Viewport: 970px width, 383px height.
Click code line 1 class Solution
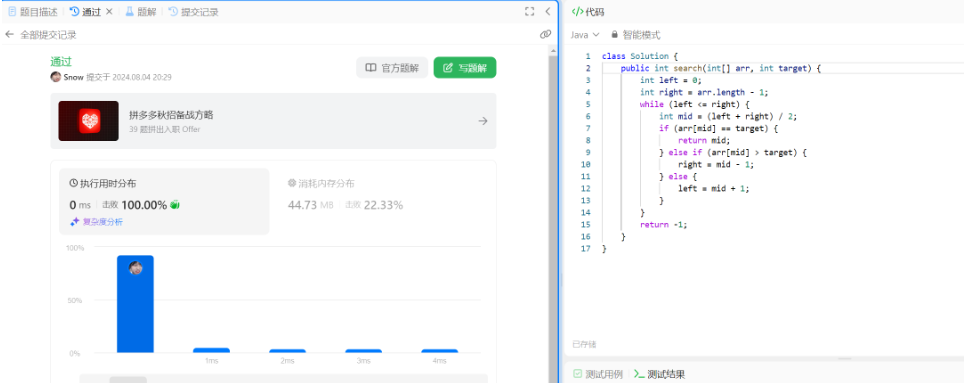pos(640,56)
